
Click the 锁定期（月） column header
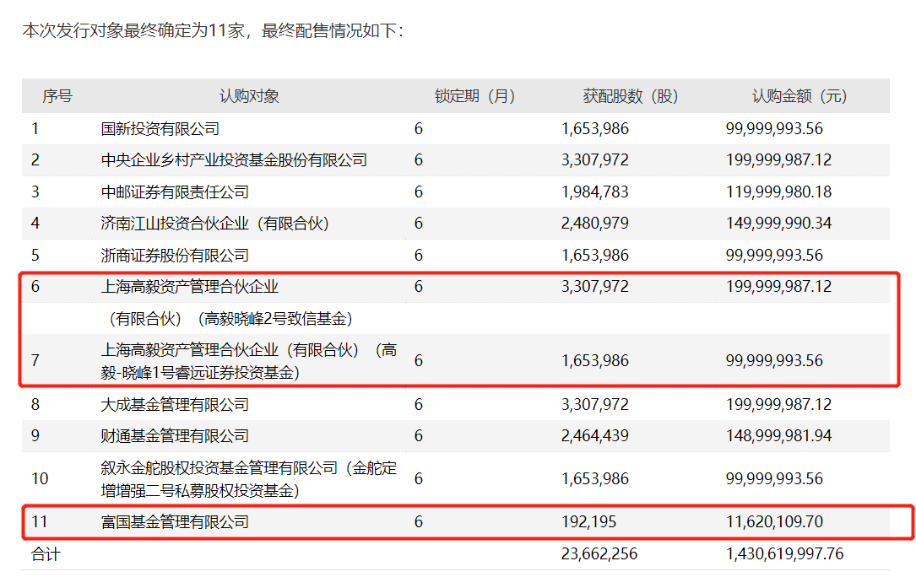[474, 96]
